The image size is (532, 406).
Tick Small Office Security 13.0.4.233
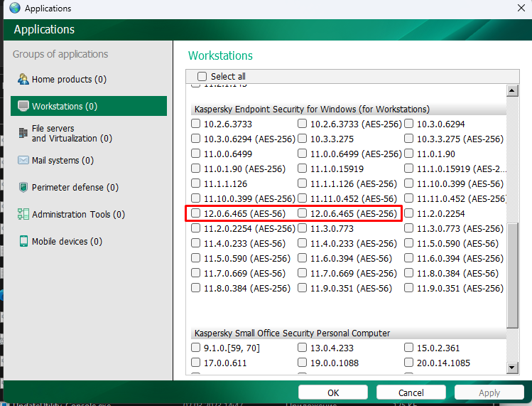[x=302, y=347]
